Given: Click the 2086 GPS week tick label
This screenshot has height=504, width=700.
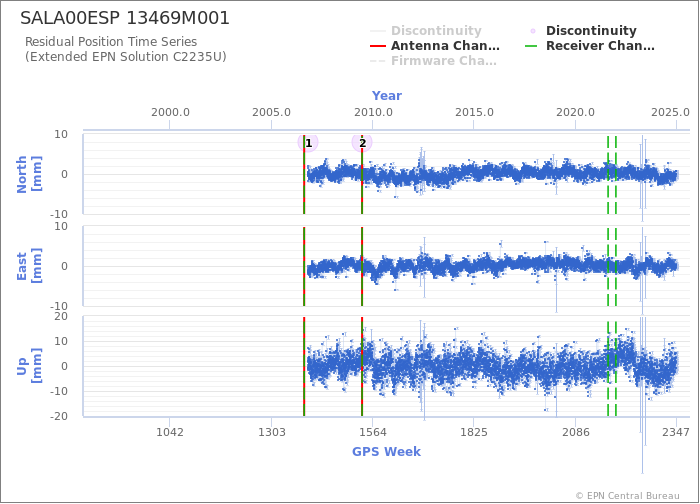Looking at the screenshot, I should pos(575,432).
